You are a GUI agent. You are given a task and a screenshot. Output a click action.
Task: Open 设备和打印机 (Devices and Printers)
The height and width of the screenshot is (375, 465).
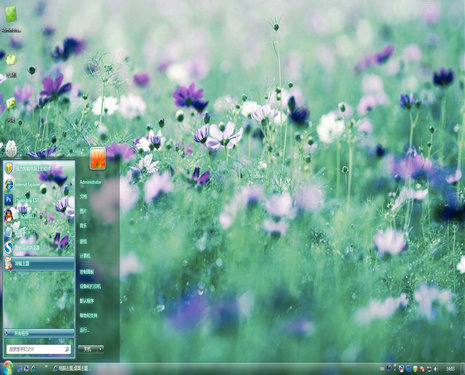(90, 286)
